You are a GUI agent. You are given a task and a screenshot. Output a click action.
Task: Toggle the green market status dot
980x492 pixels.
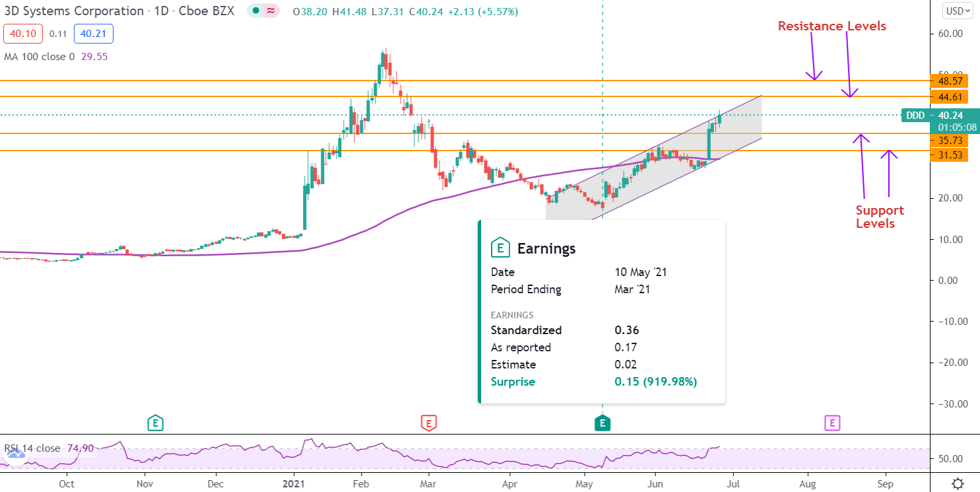pyautogui.click(x=255, y=12)
